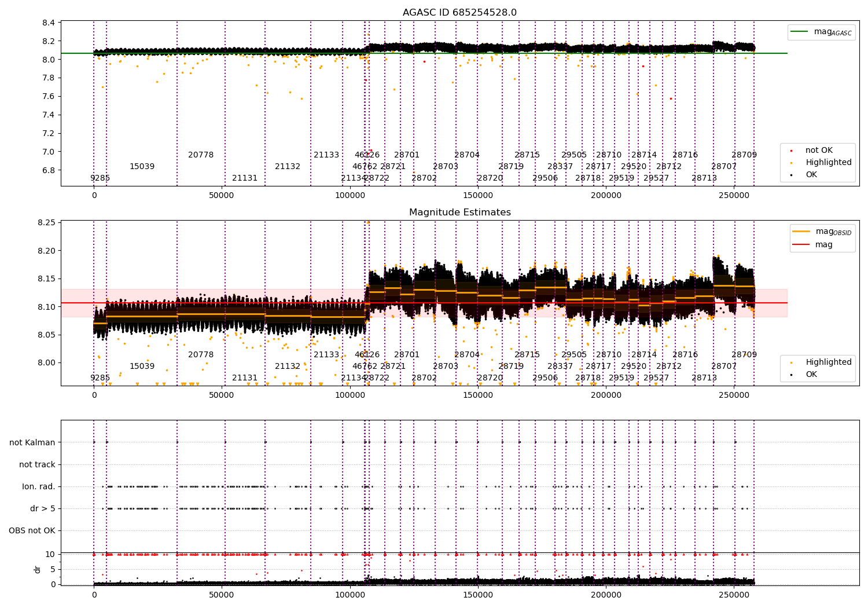
Task: Click the 7.6 y-axis tick label
Action: coord(49,96)
